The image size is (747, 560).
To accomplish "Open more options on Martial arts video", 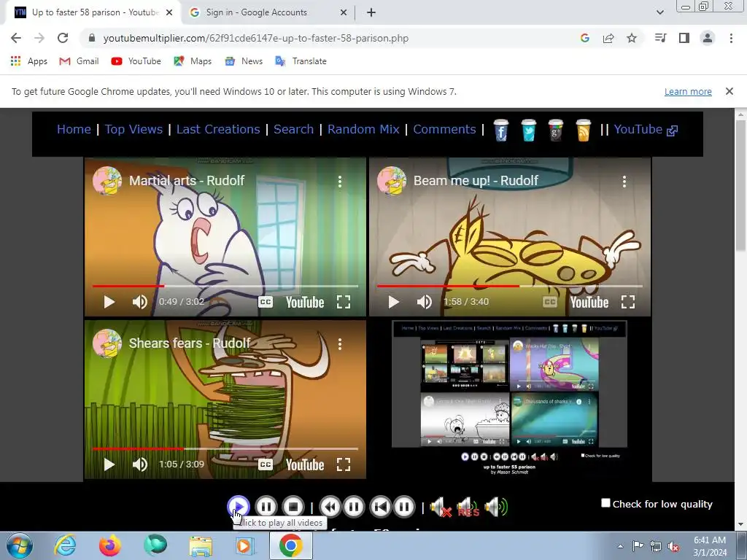I will coord(340,181).
